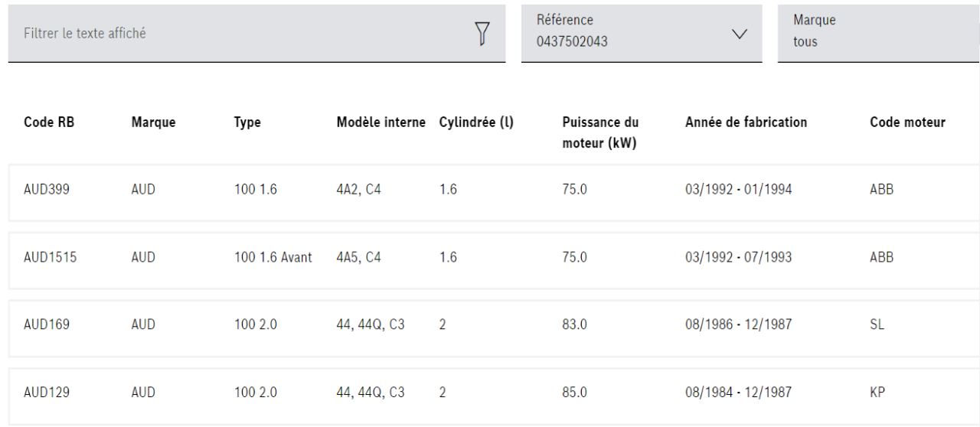The height and width of the screenshot is (427, 980).
Task: Click the Modèle interne column header
Action: pos(381,122)
